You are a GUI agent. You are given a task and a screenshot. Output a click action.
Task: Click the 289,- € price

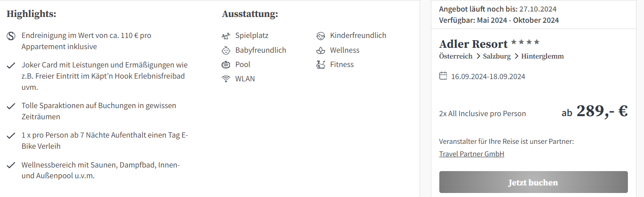(x=602, y=111)
